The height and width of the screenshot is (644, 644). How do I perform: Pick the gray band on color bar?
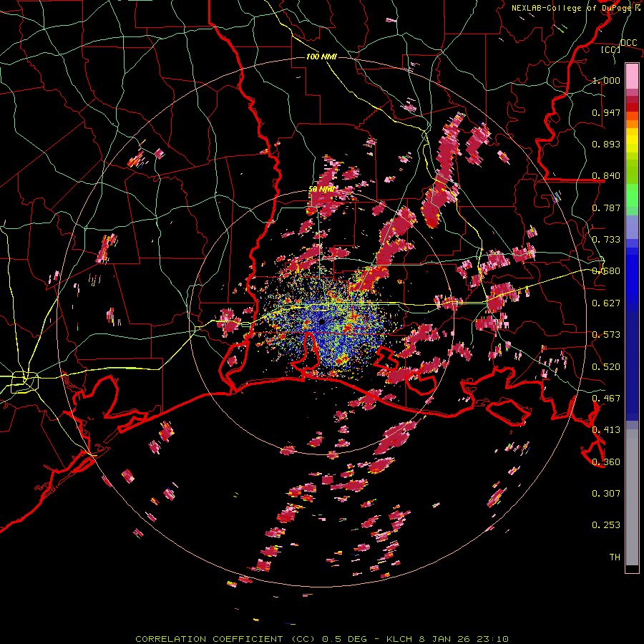tap(632, 497)
